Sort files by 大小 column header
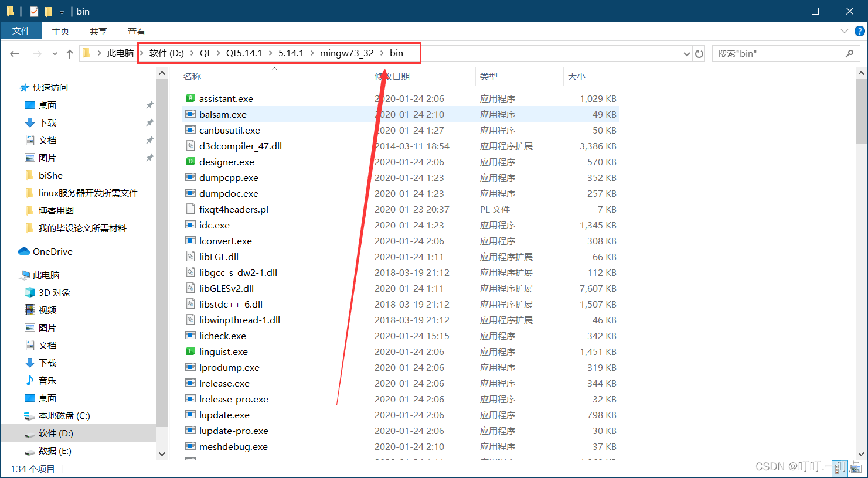This screenshot has height=478, width=868. tap(577, 77)
